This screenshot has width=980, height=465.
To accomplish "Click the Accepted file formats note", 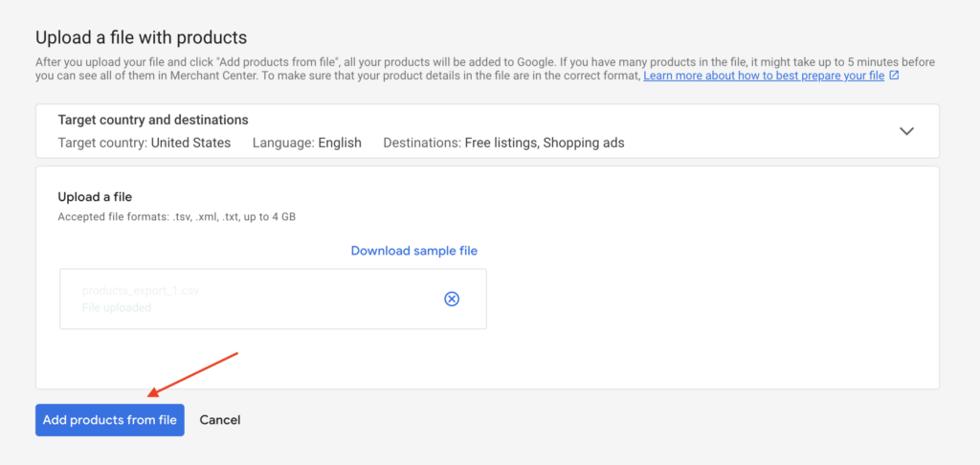I will 177,217.
